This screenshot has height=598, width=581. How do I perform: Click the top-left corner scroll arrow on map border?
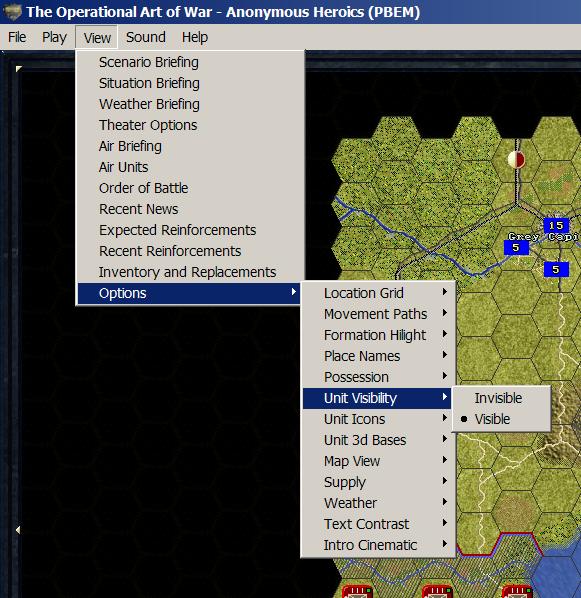click(x=18, y=69)
